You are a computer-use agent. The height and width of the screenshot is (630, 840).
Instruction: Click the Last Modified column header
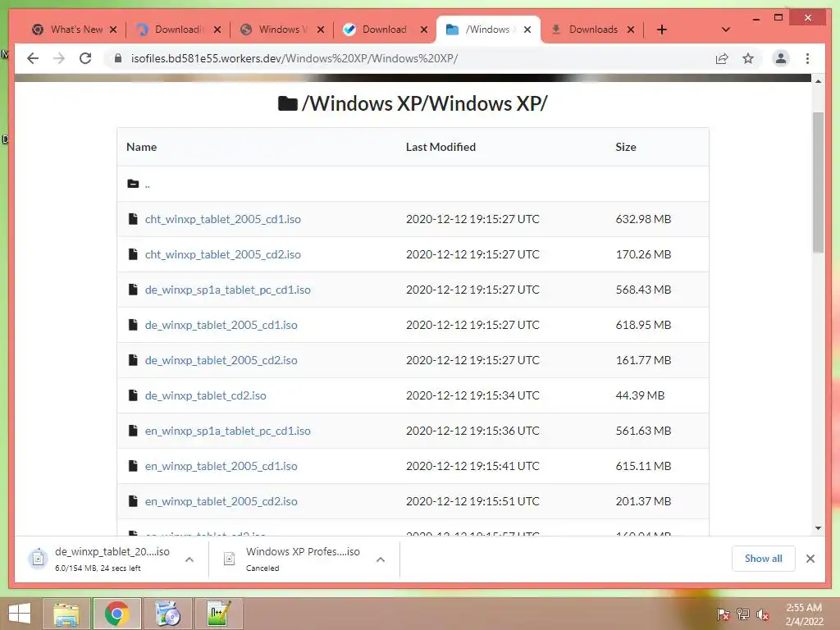point(441,147)
